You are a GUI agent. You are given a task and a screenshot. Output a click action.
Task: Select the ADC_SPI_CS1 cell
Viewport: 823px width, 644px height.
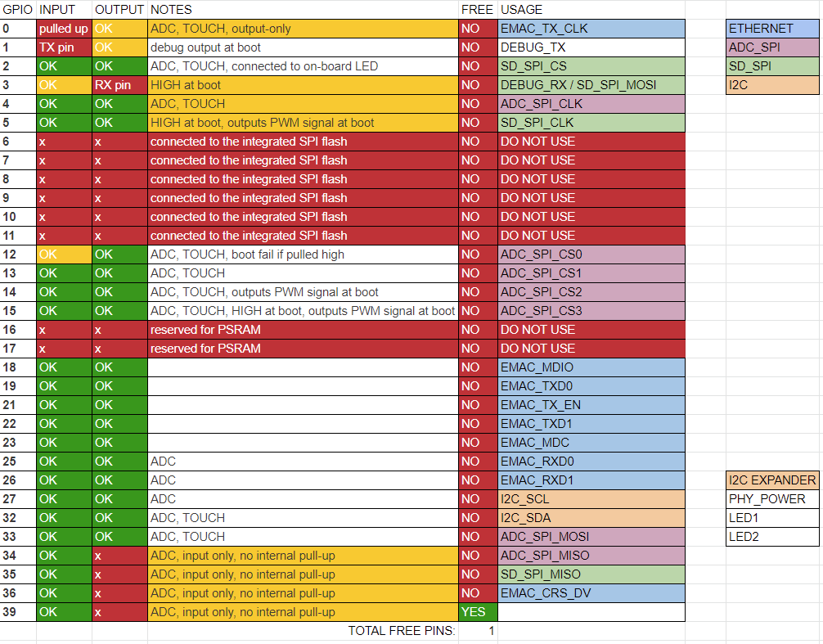pos(591,273)
